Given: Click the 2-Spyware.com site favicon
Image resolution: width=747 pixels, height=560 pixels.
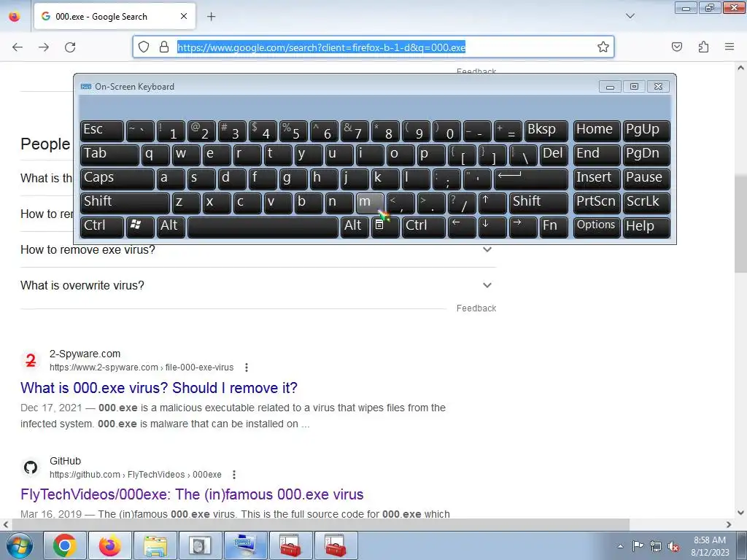Looking at the screenshot, I should [31, 360].
